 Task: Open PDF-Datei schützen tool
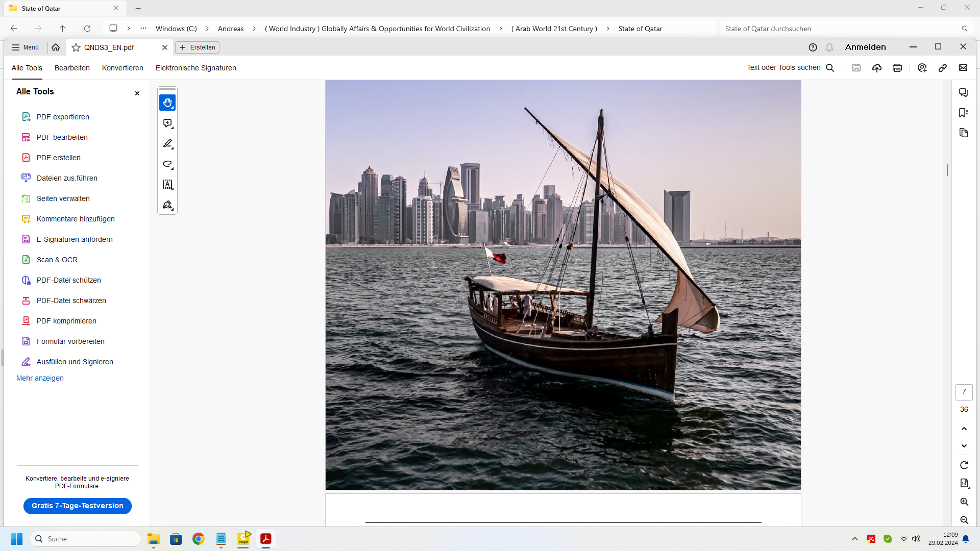[x=68, y=280]
